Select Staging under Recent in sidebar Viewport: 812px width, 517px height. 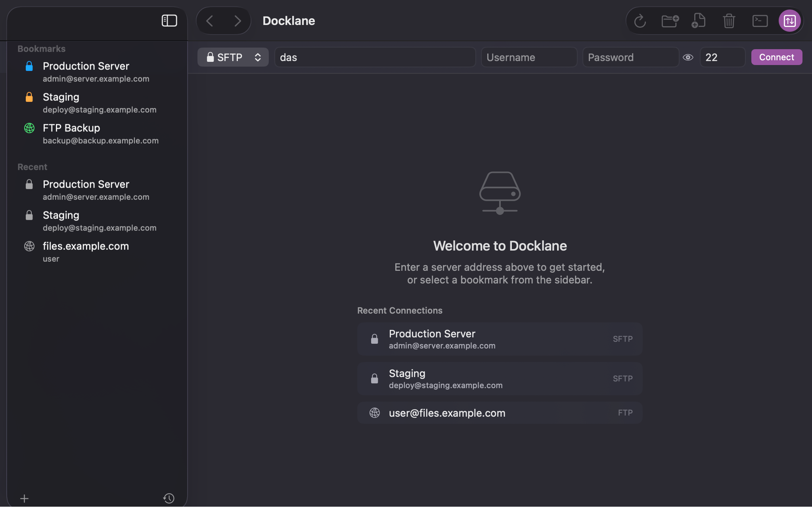pyautogui.click(x=97, y=221)
